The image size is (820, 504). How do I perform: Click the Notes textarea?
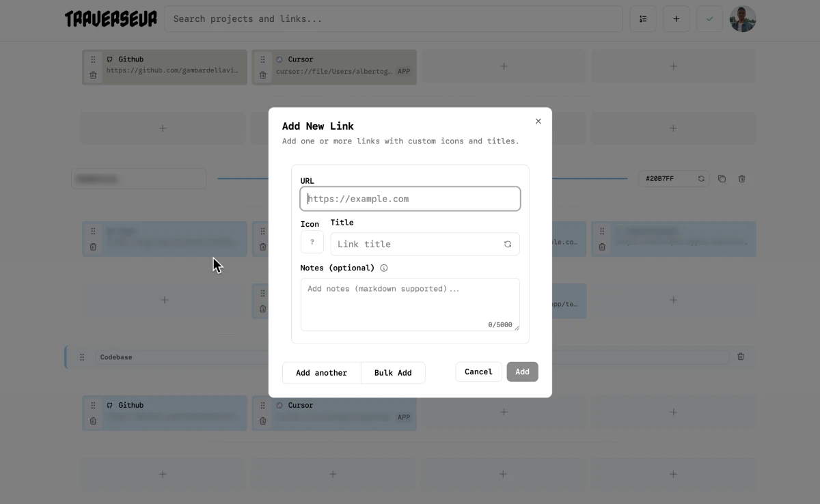(410, 304)
